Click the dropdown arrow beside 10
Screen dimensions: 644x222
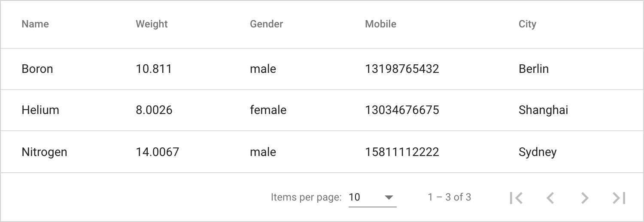click(x=389, y=198)
